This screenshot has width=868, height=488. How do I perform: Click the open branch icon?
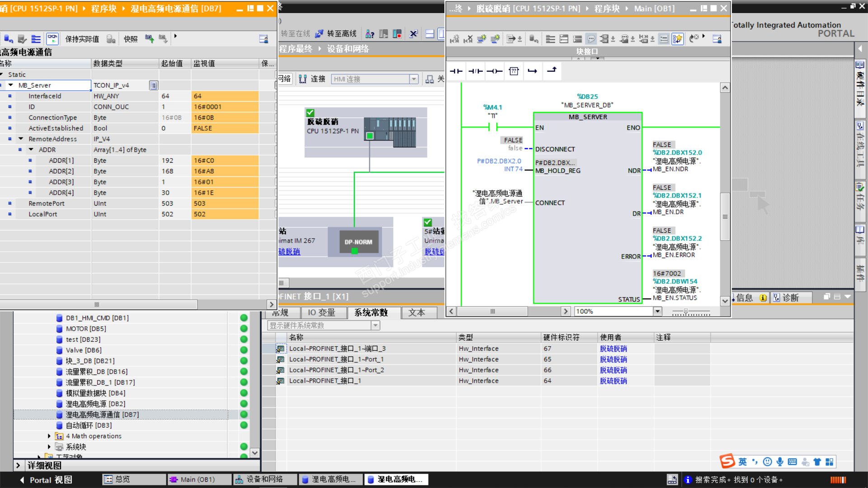[x=533, y=71]
